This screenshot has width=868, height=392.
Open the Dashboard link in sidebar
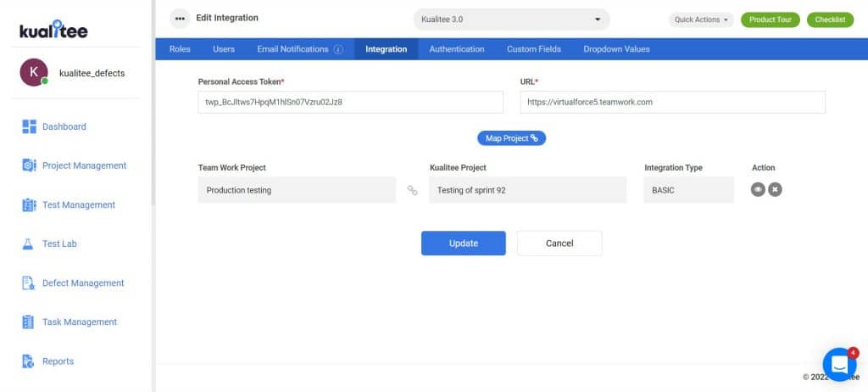point(64,126)
